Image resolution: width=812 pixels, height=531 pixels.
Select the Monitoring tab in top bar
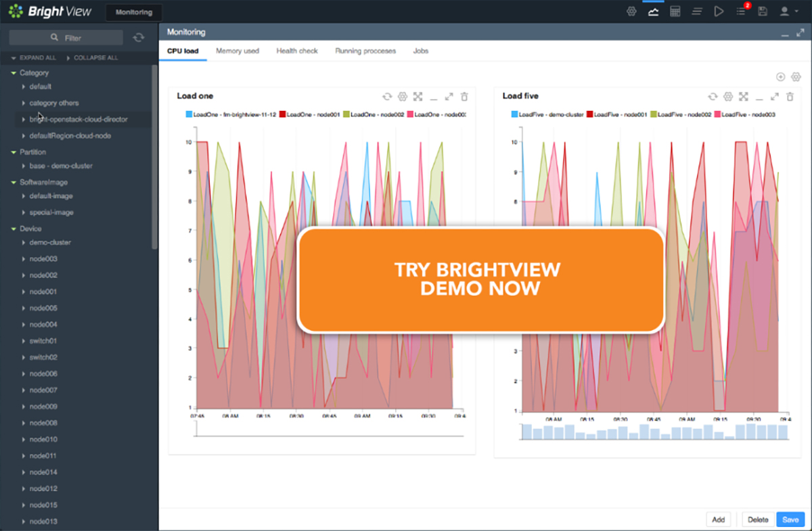(x=134, y=12)
